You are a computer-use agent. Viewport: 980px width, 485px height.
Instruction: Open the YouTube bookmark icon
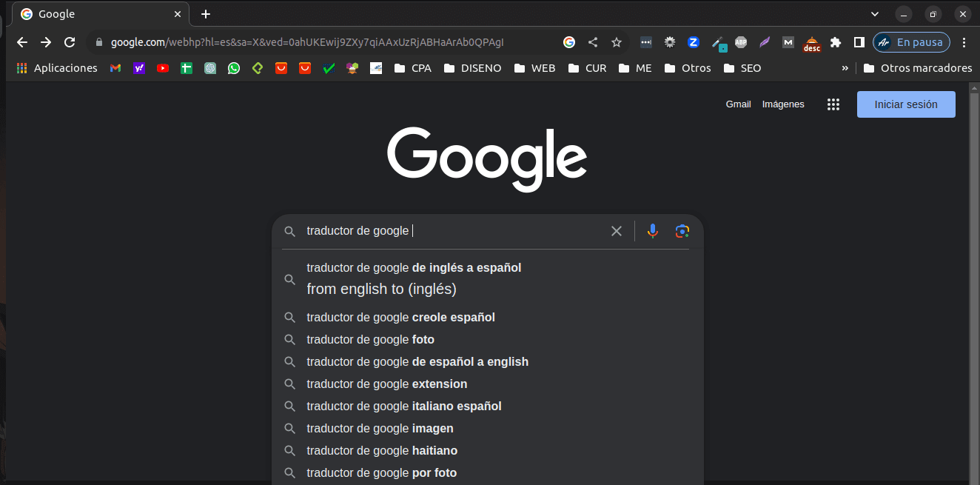(x=163, y=68)
